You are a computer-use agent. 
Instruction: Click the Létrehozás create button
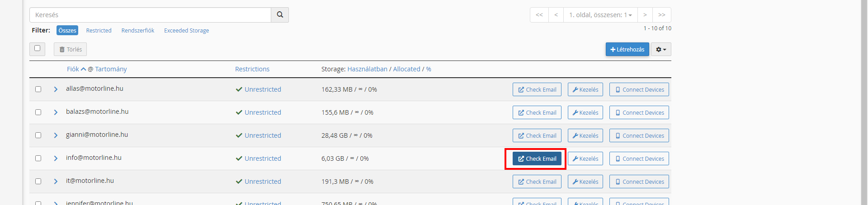point(627,49)
